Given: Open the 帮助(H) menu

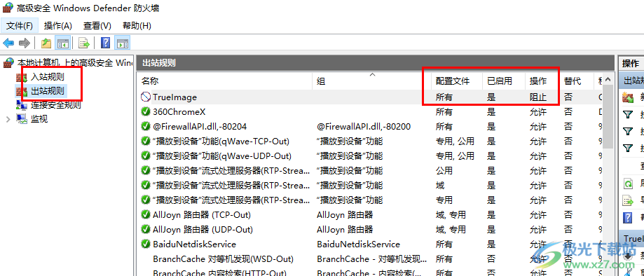Looking at the screenshot, I should tap(137, 26).
